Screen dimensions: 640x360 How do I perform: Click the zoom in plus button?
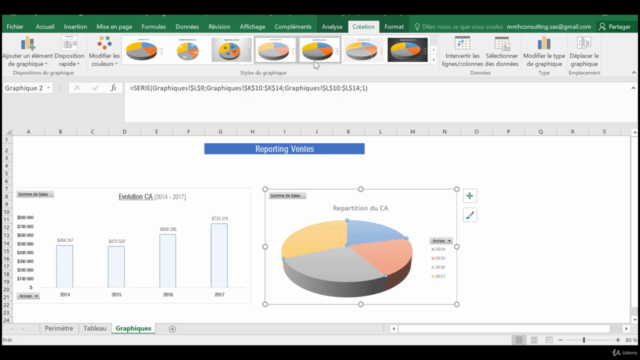pyautogui.click(x=618, y=340)
